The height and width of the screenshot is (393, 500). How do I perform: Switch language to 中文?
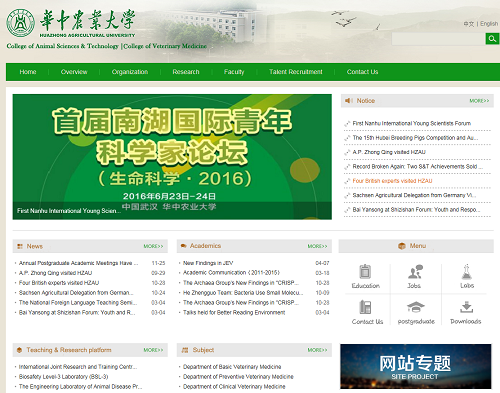(x=469, y=24)
